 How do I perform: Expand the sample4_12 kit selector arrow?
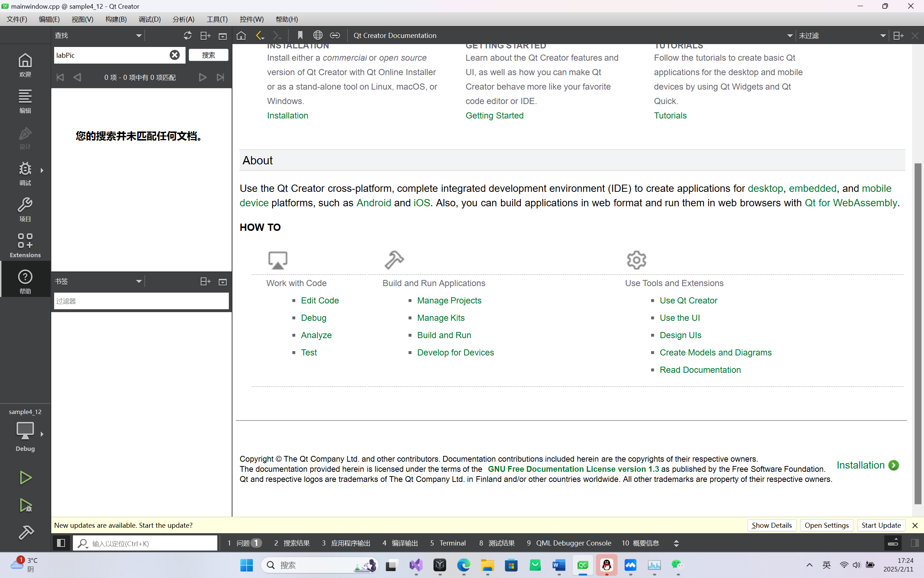coord(42,434)
